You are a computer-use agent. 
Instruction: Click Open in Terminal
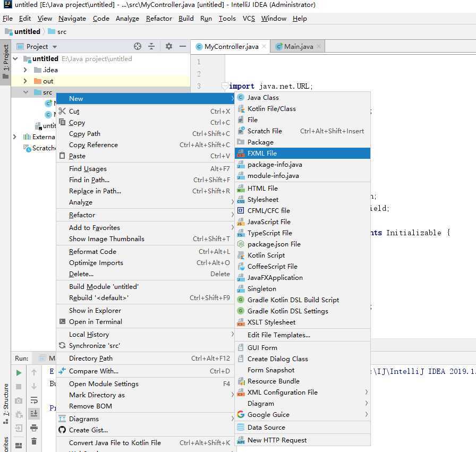pyautogui.click(x=146, y=322)
